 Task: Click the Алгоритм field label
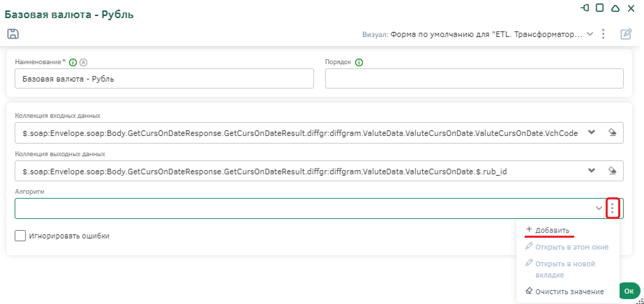pos(30,191)
